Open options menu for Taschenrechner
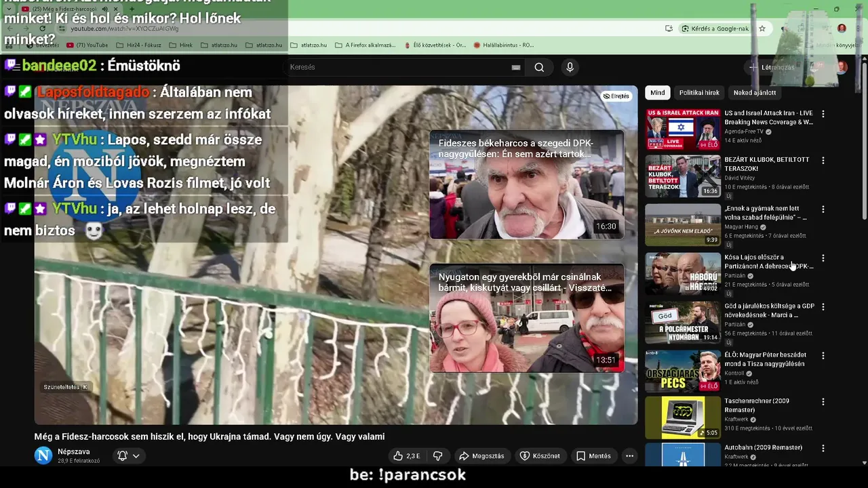 click(823, 402)
